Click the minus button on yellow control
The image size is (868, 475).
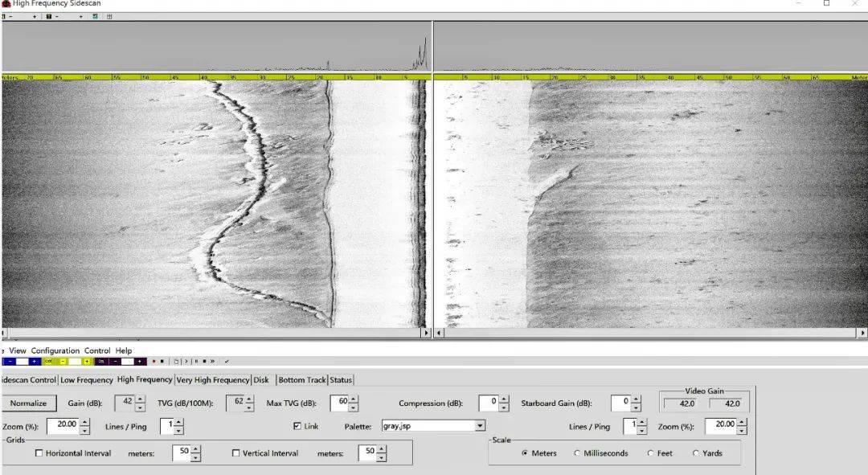click(x=63, y=362)
